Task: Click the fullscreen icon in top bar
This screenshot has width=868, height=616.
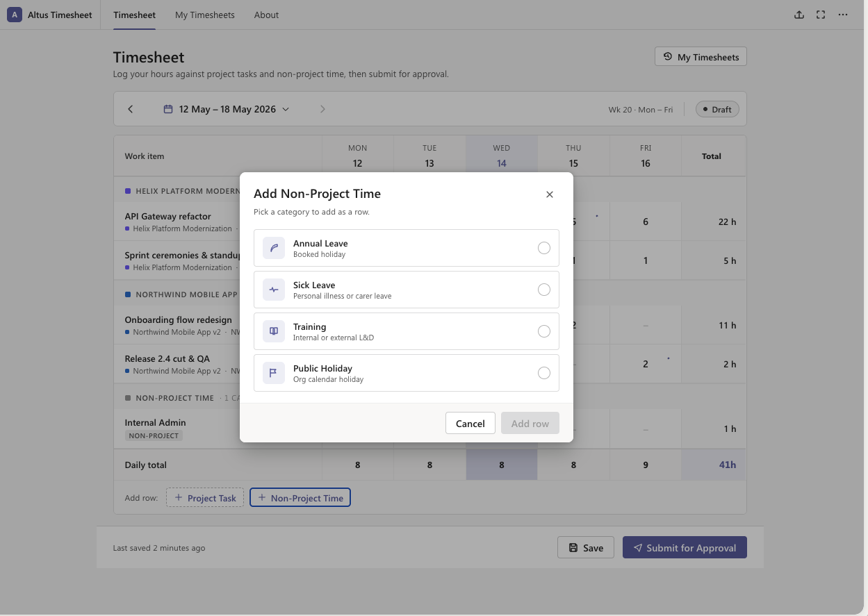Action: tap(821, 15)
